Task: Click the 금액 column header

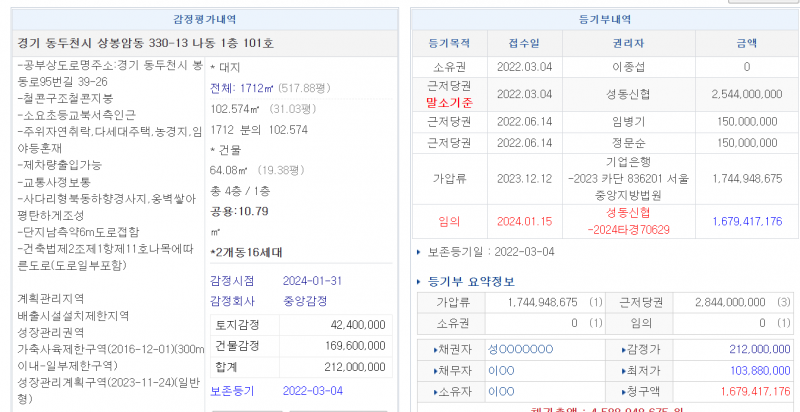Action: tap(745, 43)
